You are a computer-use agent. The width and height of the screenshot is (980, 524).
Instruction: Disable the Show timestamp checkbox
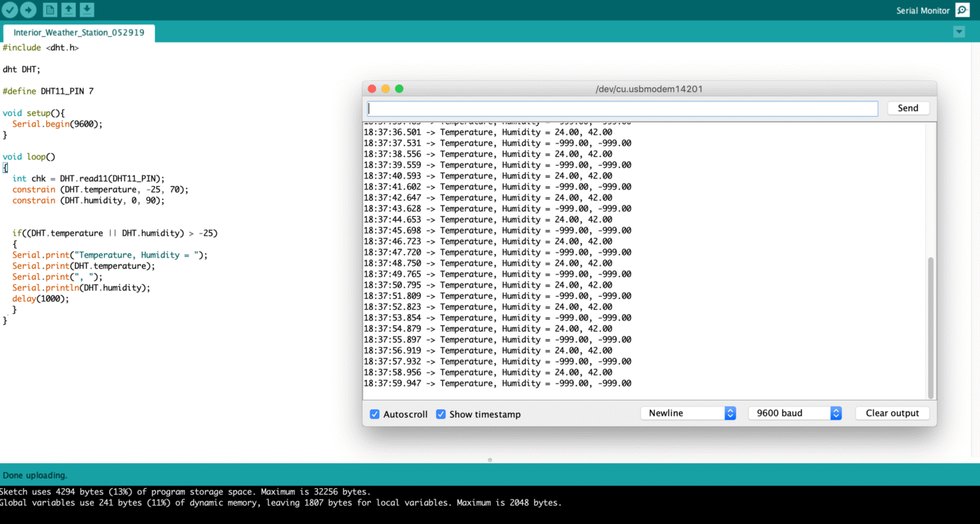441,414
